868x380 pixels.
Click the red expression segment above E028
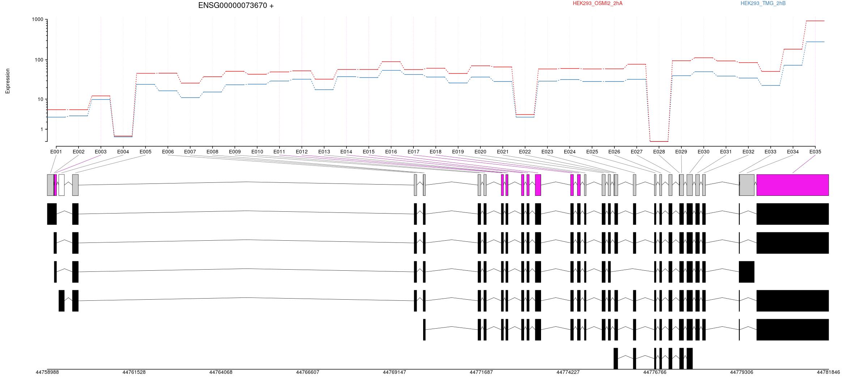pos(659,142)
